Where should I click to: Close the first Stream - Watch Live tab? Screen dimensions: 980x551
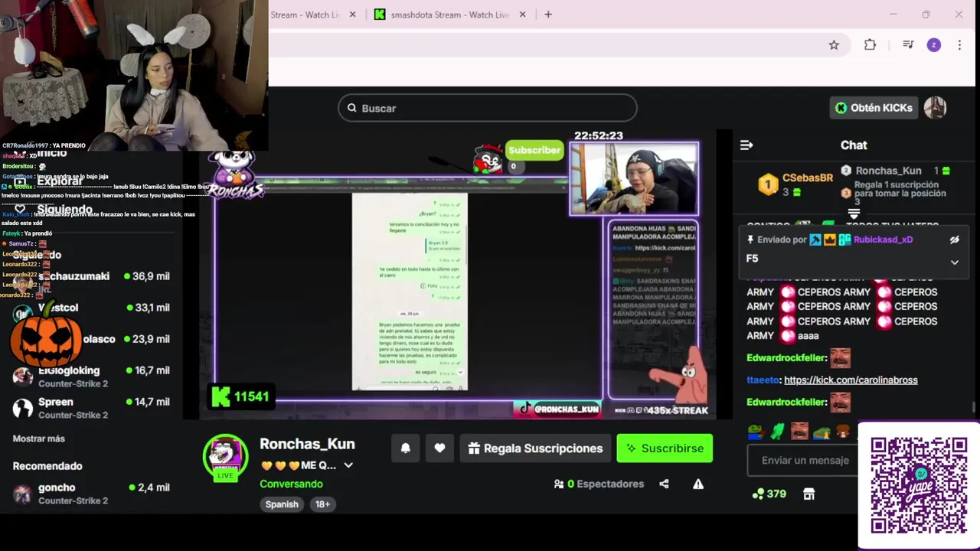(352, 15)
